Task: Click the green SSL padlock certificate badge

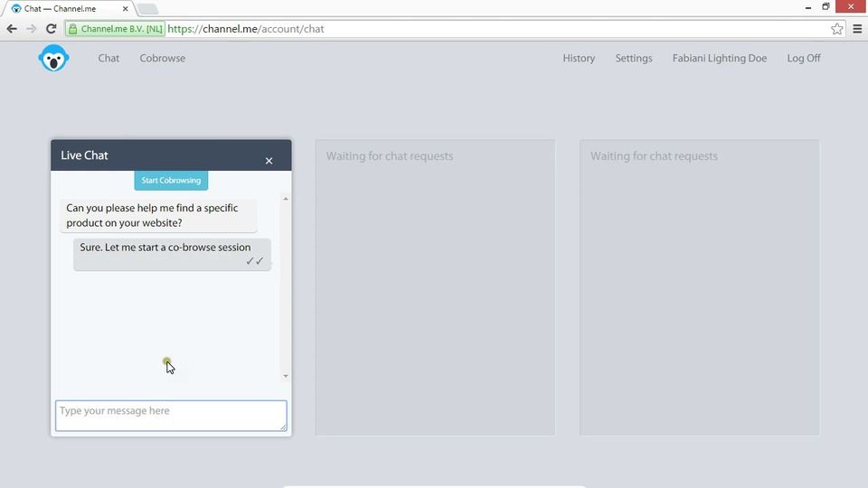Action: (x=115, y=29)
